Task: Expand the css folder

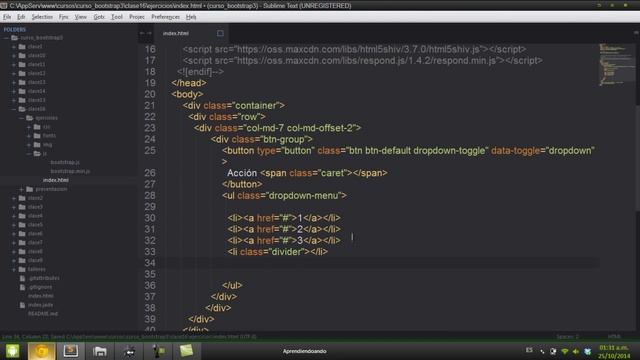Action: [29, 127]
